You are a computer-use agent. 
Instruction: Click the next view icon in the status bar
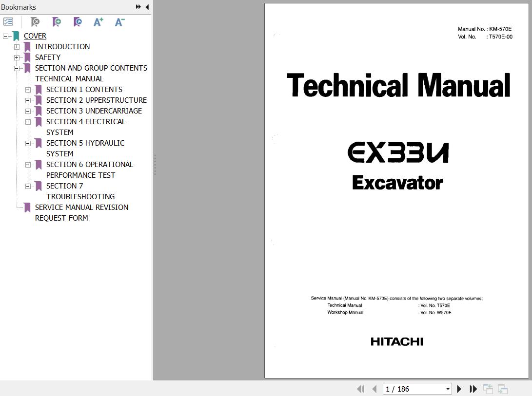[502, 389]
